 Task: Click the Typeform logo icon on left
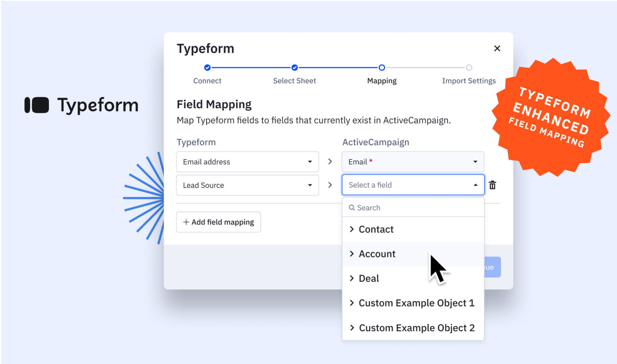(37, 105)
